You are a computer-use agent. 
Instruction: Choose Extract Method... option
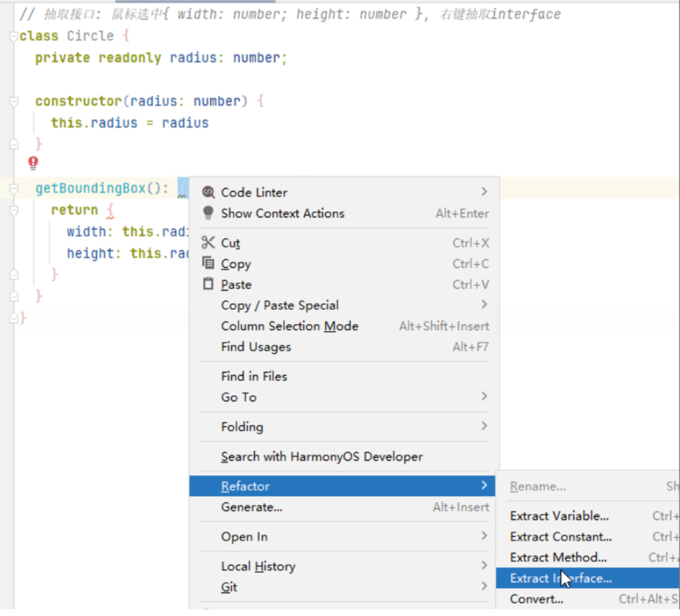tap(558, 557)
